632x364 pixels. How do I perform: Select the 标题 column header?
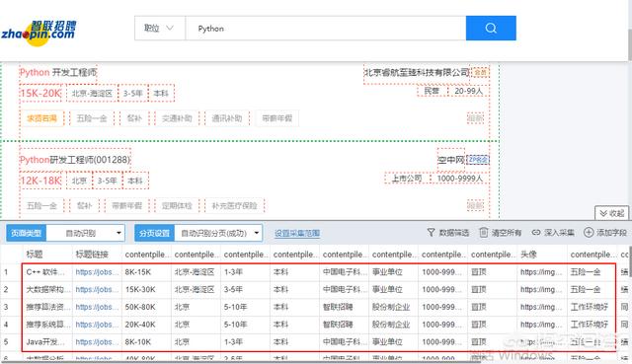click(35, 255)
